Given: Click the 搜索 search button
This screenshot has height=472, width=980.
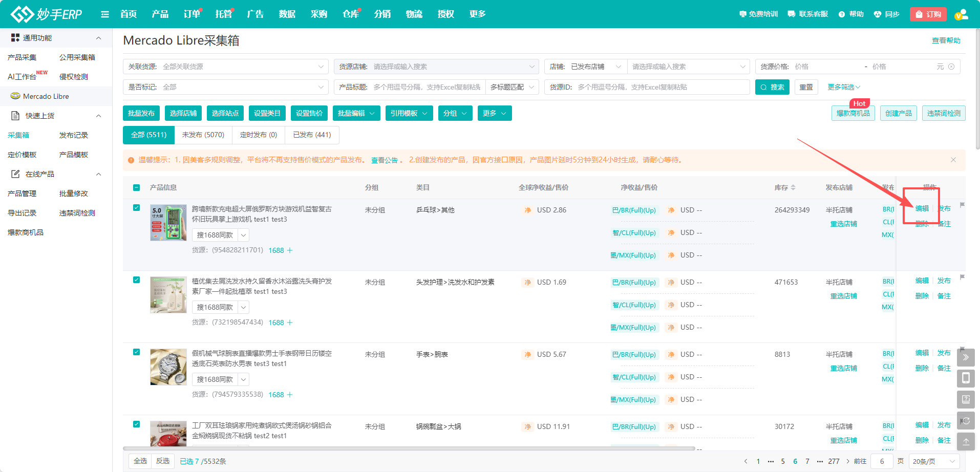Looking at the screenshot, I should tap(772, 87).
